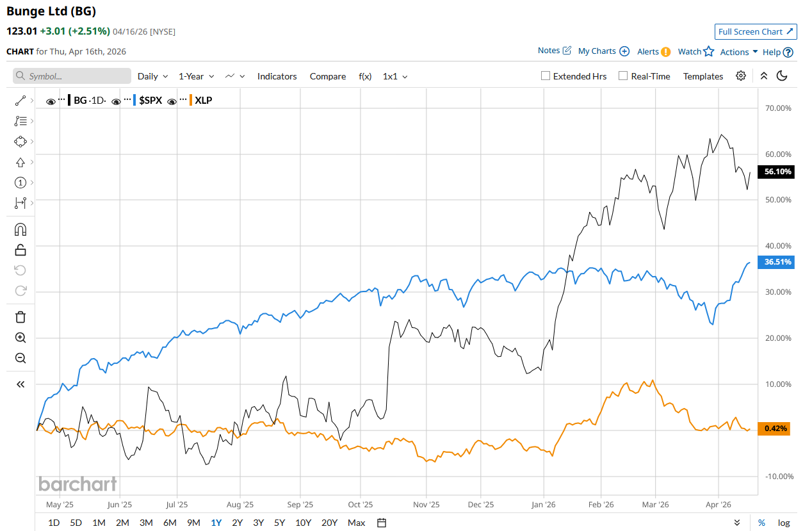Screen dimensions: 812x531
Task: Click the magnet snap tool icon
Action: (x=20, y=229)
